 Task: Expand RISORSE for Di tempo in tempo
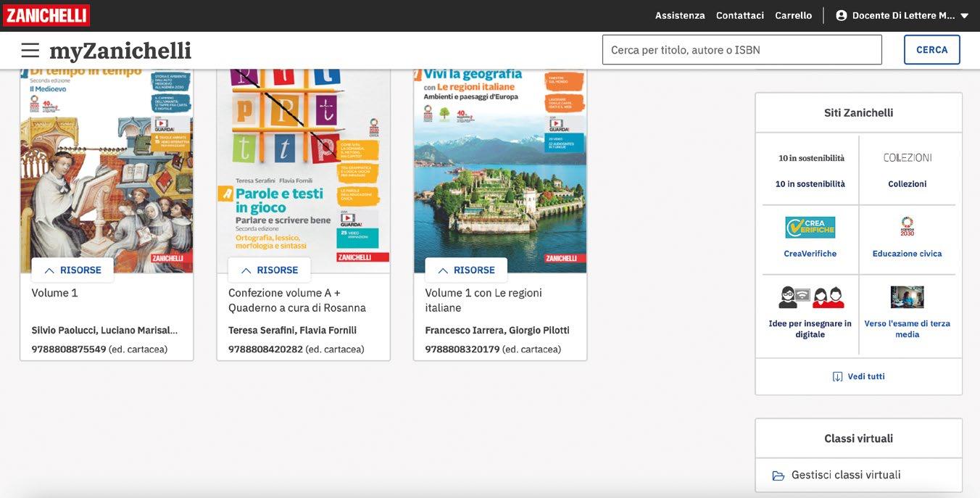[x=72, y=270]
